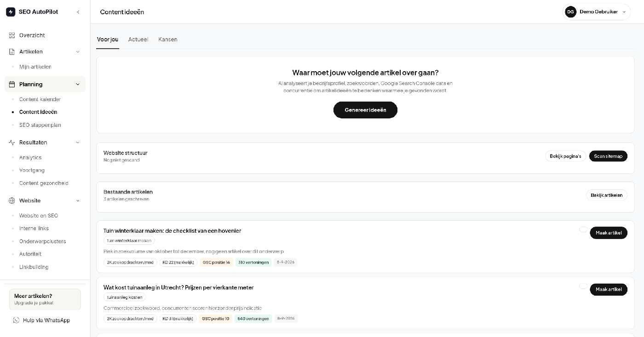Screen dimensions: 644x337
Task: Switch to the Actueel tab
Action: click(x=138, y=40)
